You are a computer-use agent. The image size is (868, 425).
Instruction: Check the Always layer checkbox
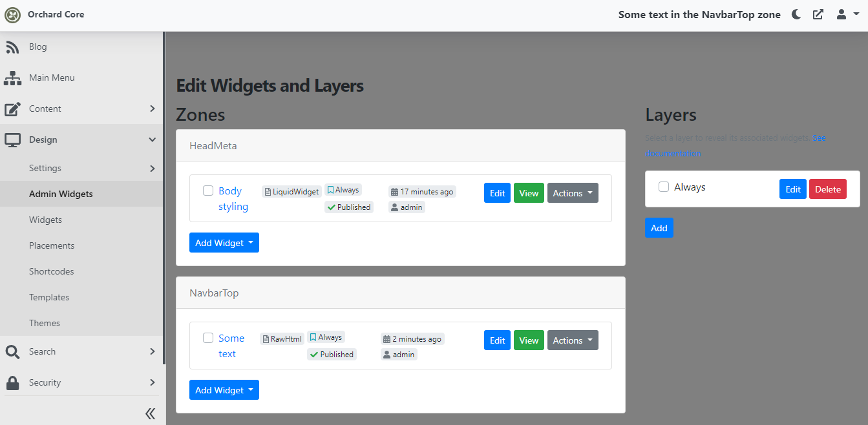pos(664,187)
